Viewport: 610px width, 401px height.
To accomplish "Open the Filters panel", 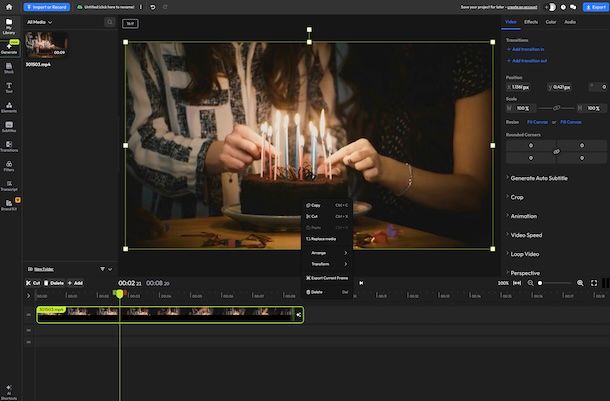I will point(9,165).
